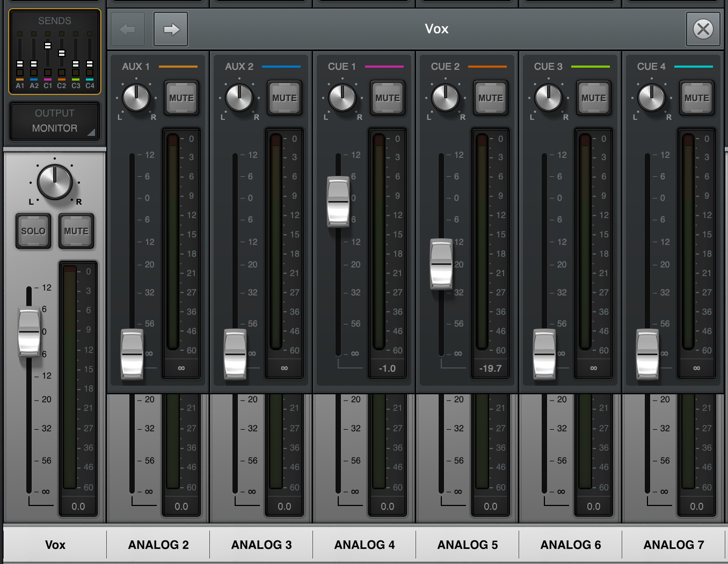Click the AUX 2 pan knob
728x564 pixels.
pyautogui.click(x=239, y=97)
